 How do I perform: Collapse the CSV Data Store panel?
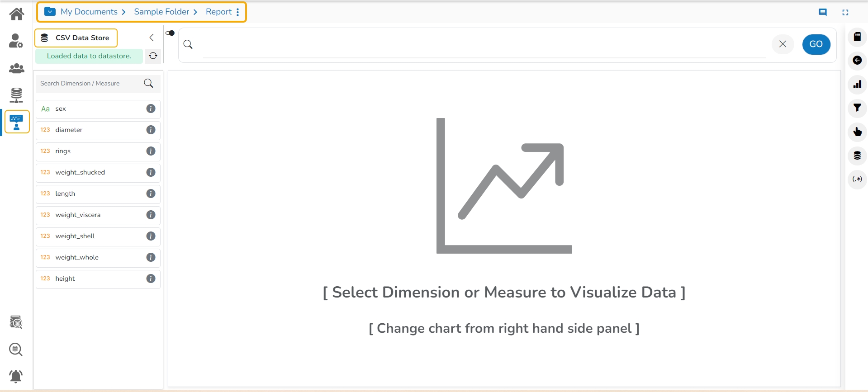click(x=152, y=38)
